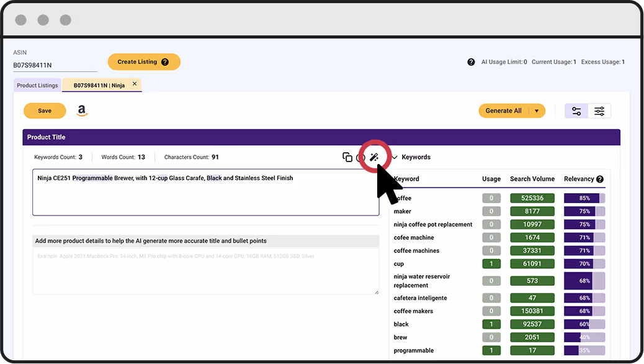Click the additional product details text area
The height and width of the screenshot is (364, 644).
click(x=206, y=271)
